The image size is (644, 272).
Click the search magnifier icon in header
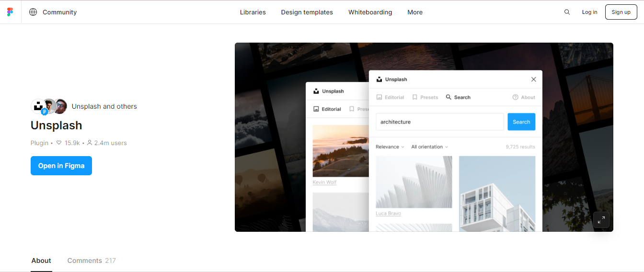[x=567, y=12]
